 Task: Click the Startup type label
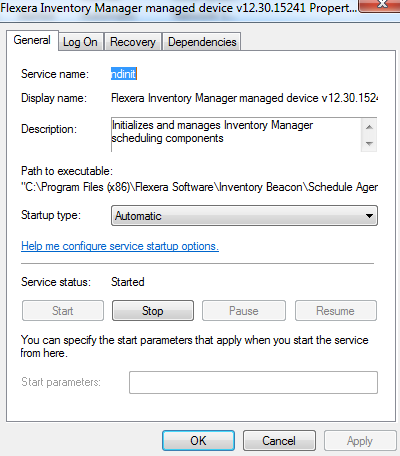click(x=51, y=215)
